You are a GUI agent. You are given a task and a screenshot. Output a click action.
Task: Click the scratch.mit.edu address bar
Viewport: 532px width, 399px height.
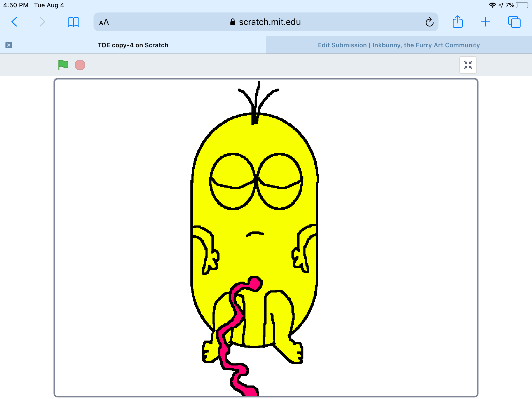[x=266, y=22]
